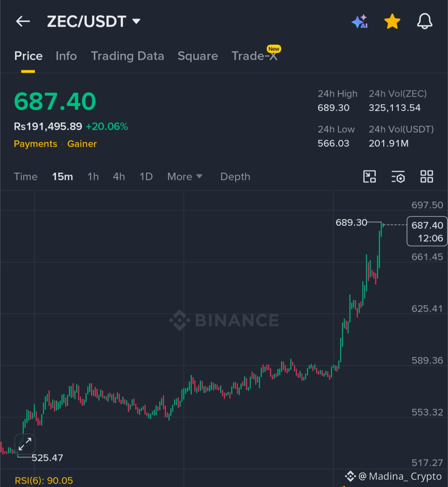The image size is (448, 487).
Task: Select the 15m chart interval
Action: click(63, 177)
